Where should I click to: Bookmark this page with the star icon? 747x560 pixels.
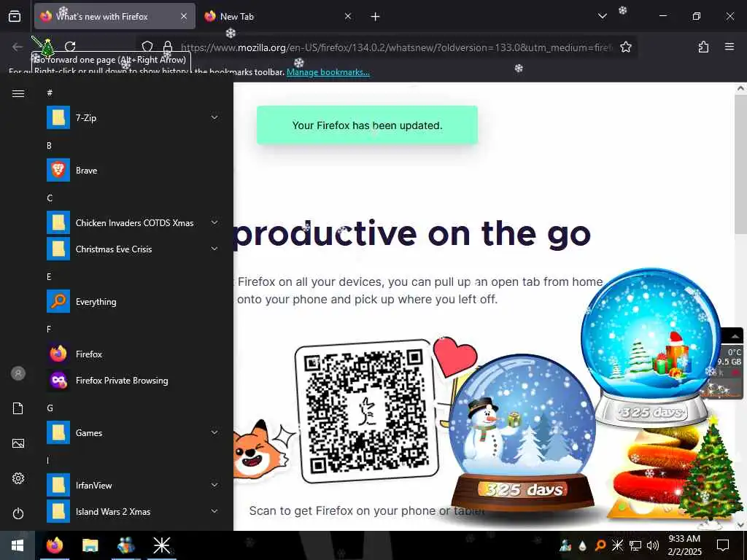(x=626, y=47)
